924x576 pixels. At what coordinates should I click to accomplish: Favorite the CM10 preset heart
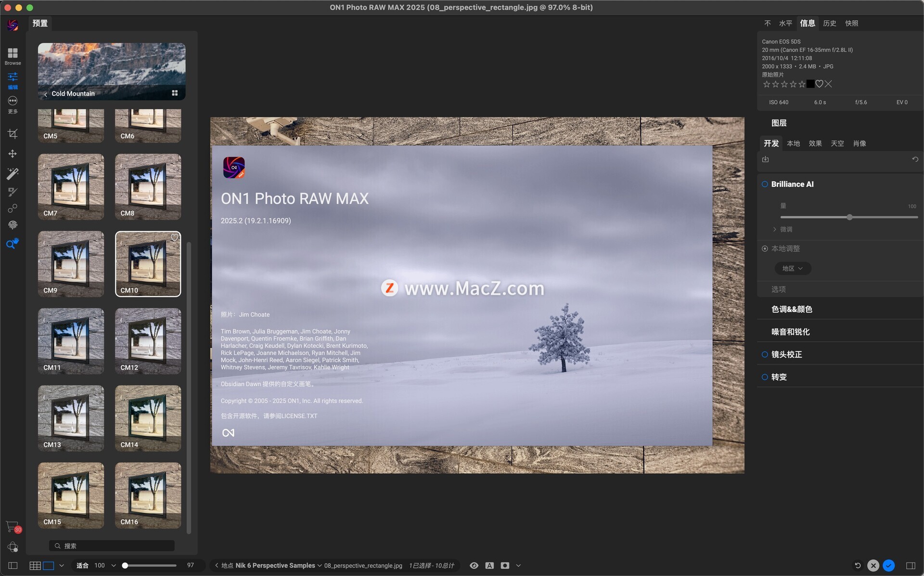pyautogui.click(x=174, y=237)
